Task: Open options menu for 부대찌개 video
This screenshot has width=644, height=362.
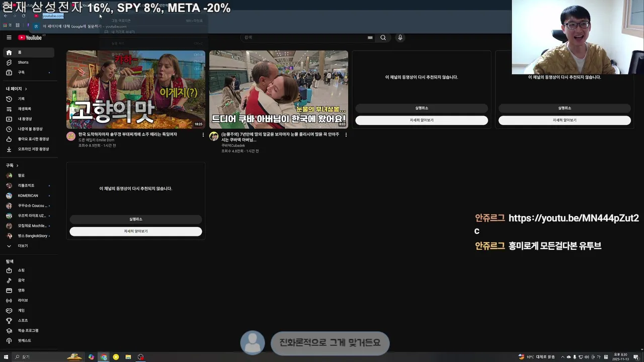Action: [203, 135]
